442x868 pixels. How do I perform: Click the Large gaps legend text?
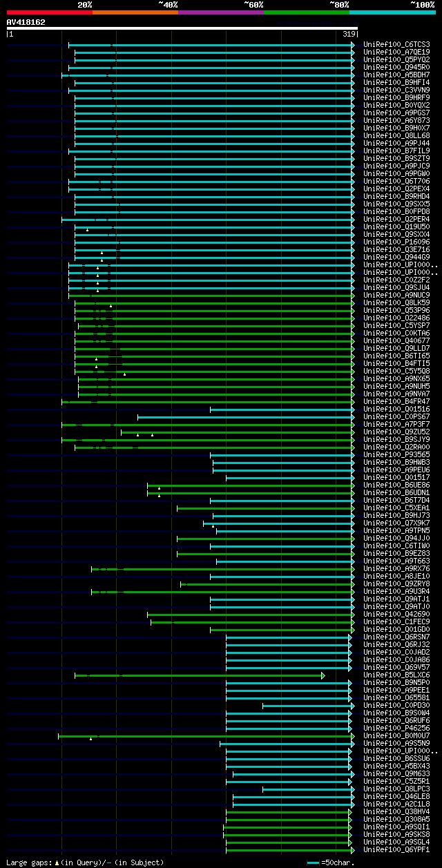point(85,862)
